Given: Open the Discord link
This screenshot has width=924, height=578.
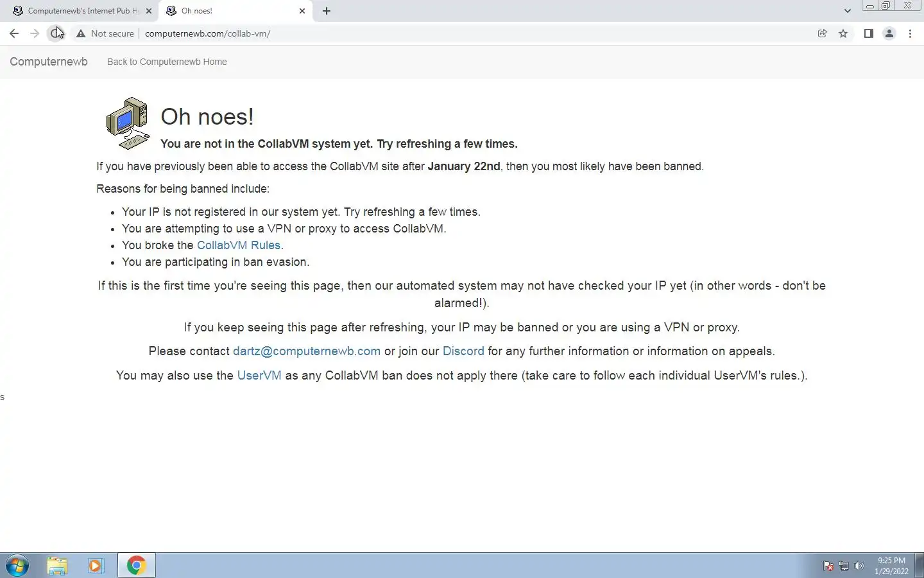Looking at the screenshot, I should pyautogui.click(x=463, y=351).
